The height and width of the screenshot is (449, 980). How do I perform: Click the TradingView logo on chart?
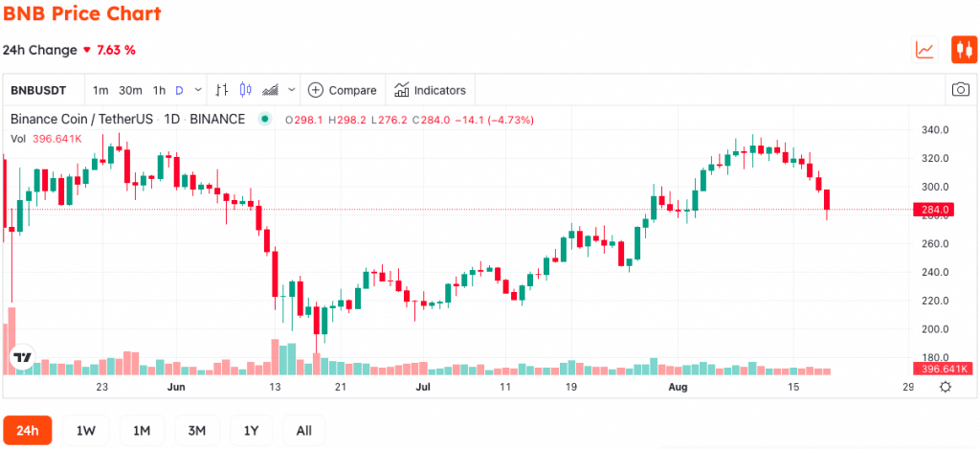pyautogui.click(x=23, y=358)
